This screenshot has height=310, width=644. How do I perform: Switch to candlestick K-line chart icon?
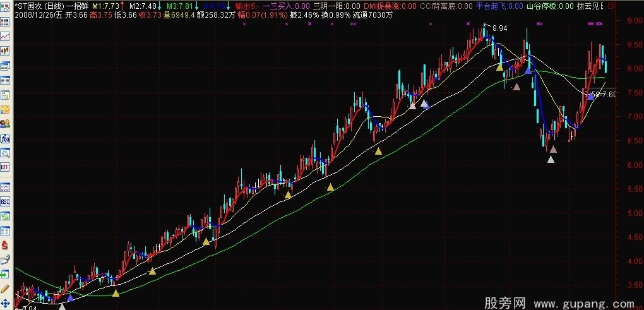coord(5,51)
